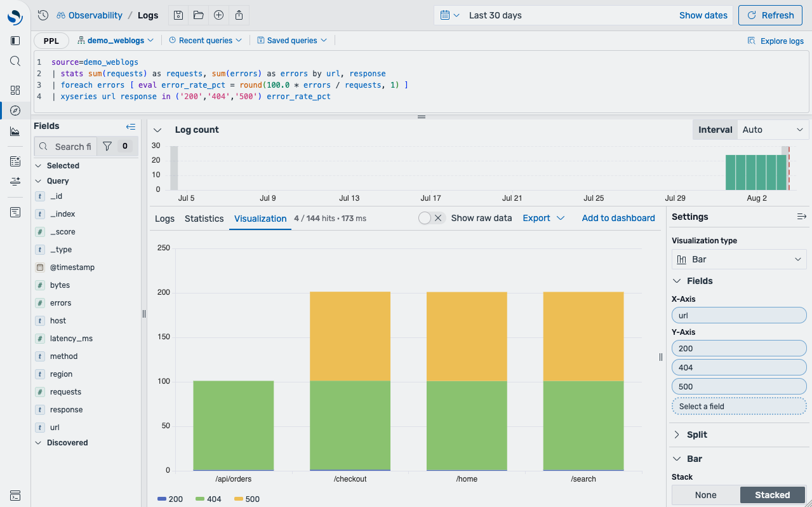Select the Stacked option under Stack

pos(773,495)
